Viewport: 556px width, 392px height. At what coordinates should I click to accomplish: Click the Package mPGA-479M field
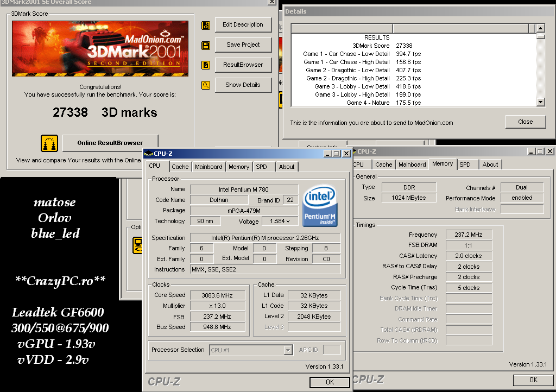point(244,211)
